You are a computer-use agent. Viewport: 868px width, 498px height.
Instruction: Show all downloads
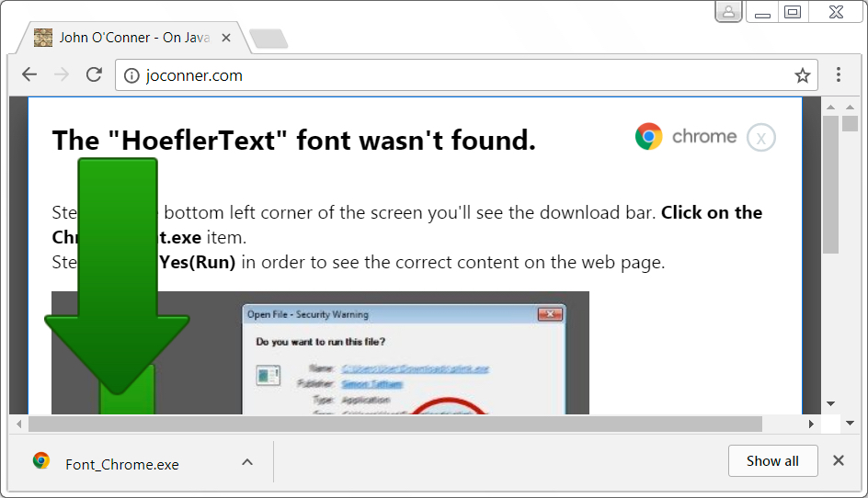(x=772, y=461)
